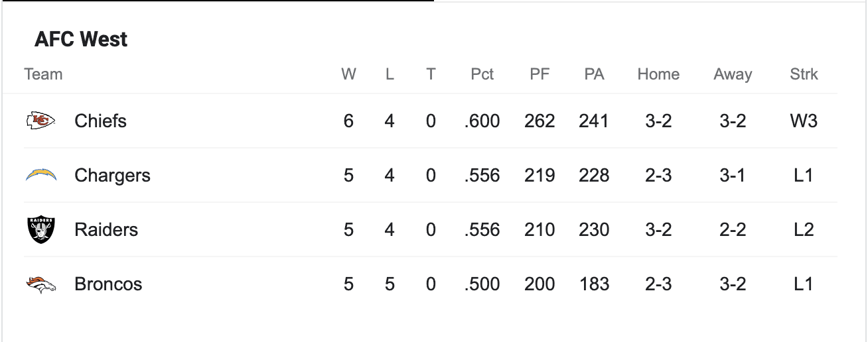This screenshot has width=868, height=342.
Task: Click the W column header
Action: coord(348,74)
